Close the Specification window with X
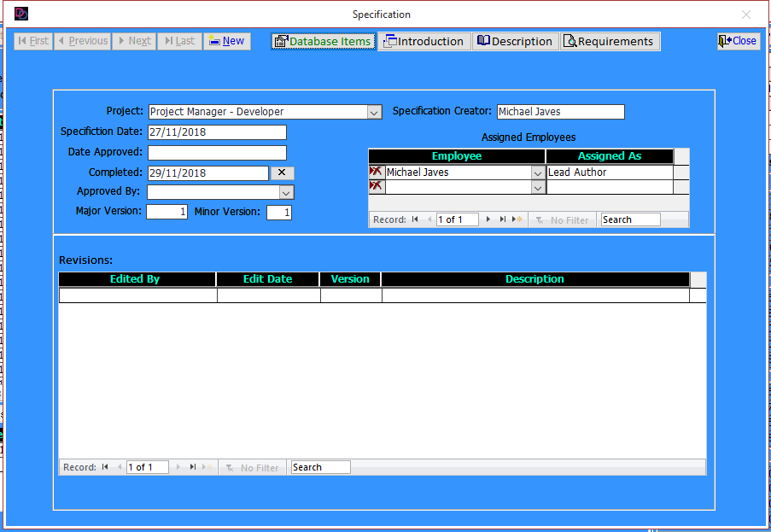The height and width of the screenshot is (532, 771). (x=746, y=15)
